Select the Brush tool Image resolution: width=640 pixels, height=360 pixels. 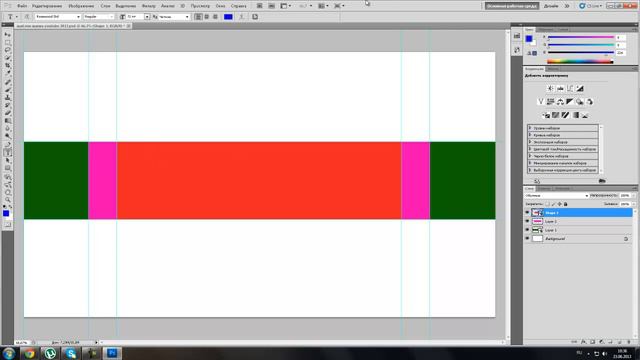tap(7, 89)
